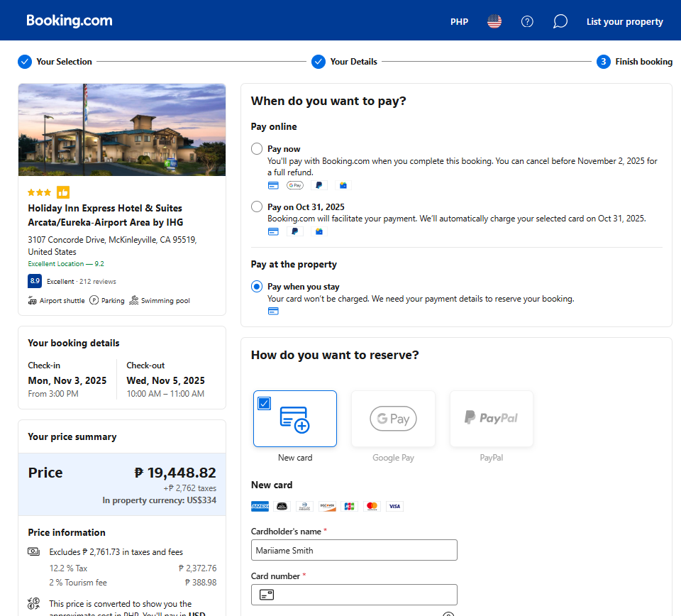Click the Booking.com logo
The image size is (681, 616).
70,21
